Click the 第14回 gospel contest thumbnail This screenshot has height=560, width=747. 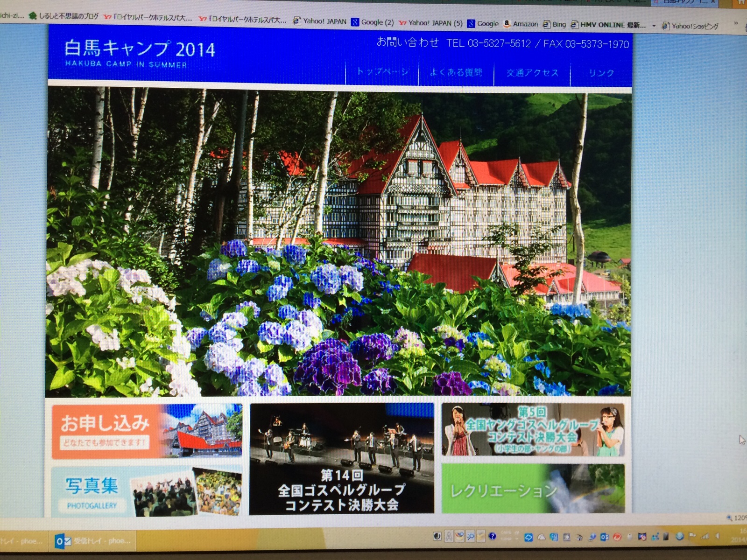coord(341,459)
